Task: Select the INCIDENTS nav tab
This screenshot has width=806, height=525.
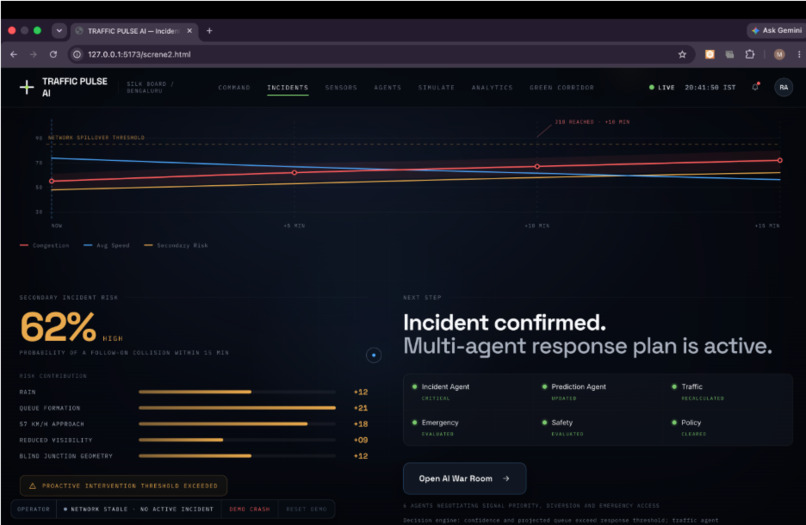Action: point(287,87)
